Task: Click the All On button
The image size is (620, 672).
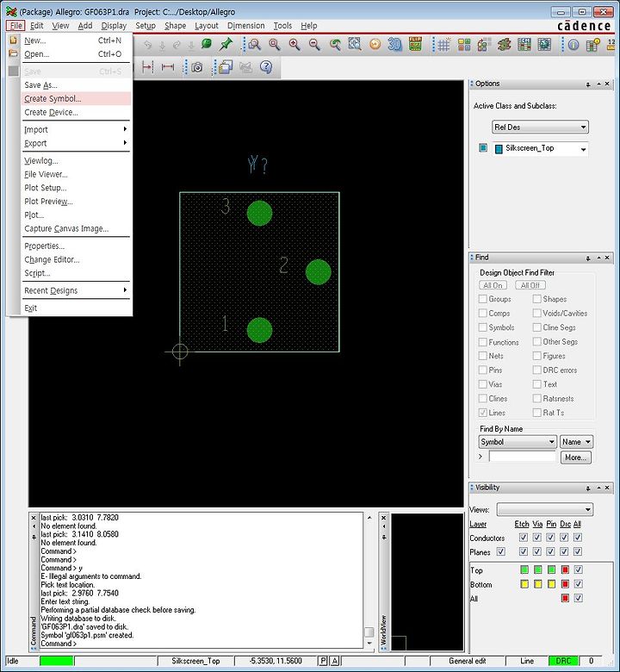Action: tap(493, 285)
